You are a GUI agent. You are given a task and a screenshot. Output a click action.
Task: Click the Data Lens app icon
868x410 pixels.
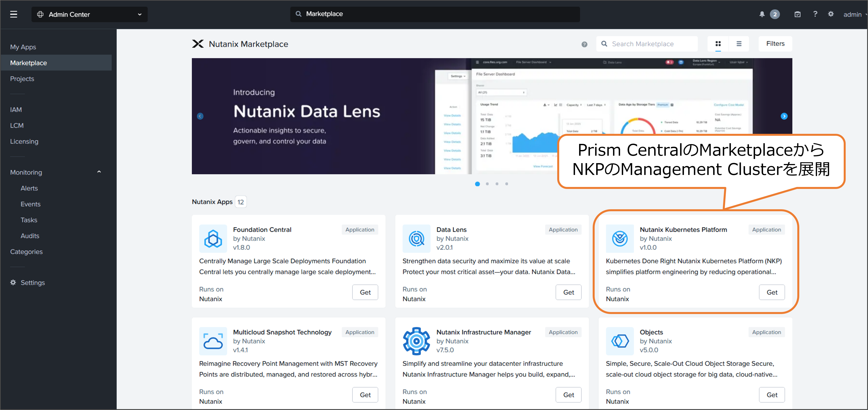pos(416,238)
